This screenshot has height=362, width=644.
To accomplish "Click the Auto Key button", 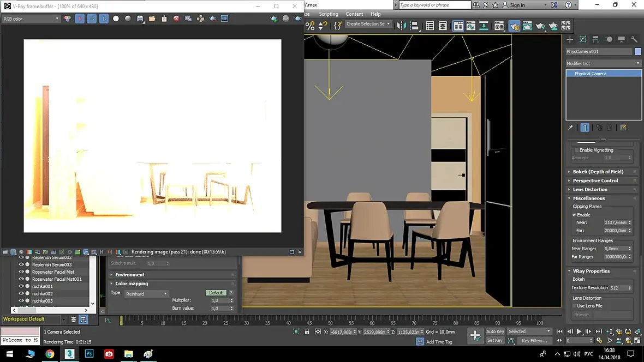I will [495, 331].
